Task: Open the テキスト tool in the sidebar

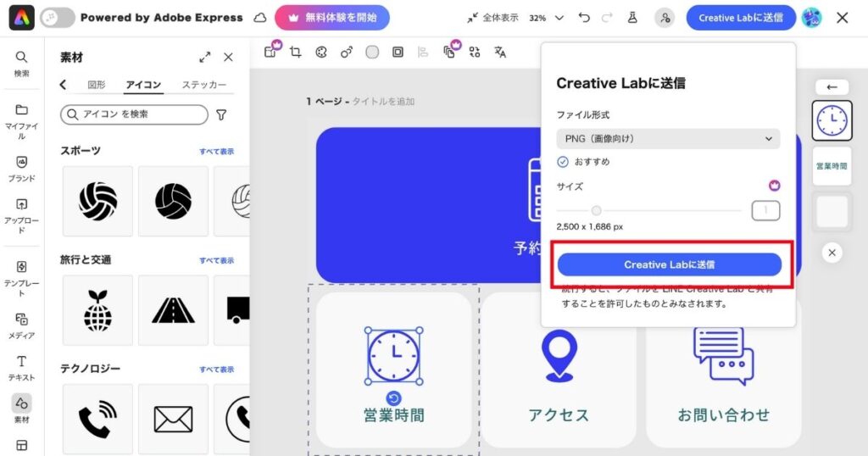Action: [x=21, y=367]
